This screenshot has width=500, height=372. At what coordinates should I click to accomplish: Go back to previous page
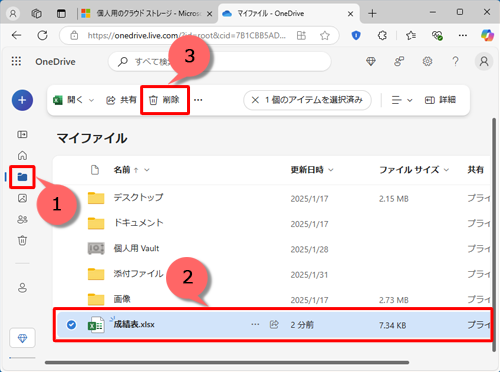pyautogui.click(x=16, y=35)
